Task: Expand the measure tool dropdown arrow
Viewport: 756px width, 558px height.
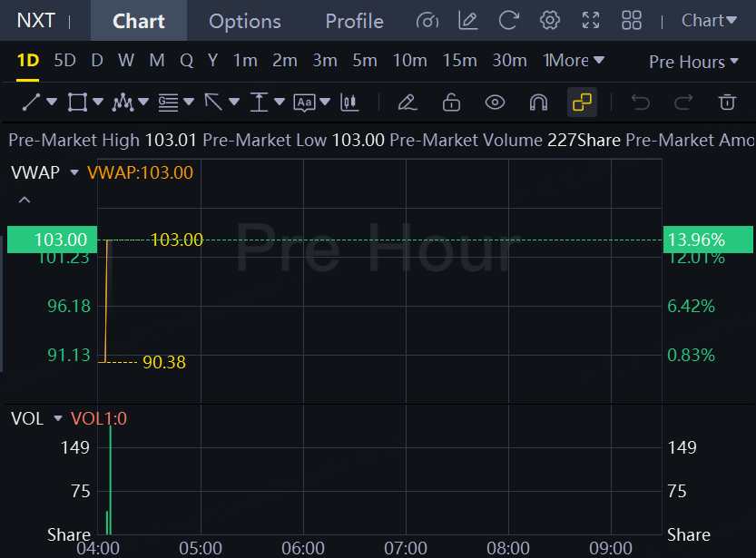Action: 280,102
